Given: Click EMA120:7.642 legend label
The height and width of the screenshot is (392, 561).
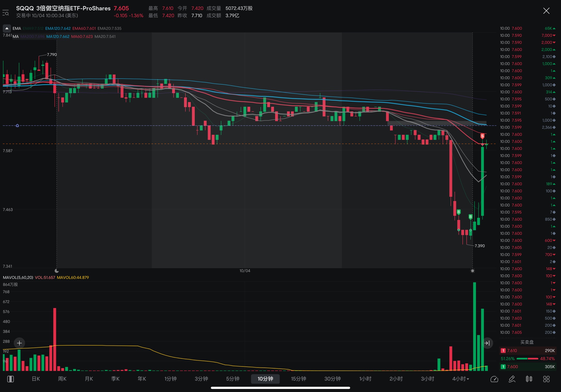Looking at the screenshot, I should point(58,28).
